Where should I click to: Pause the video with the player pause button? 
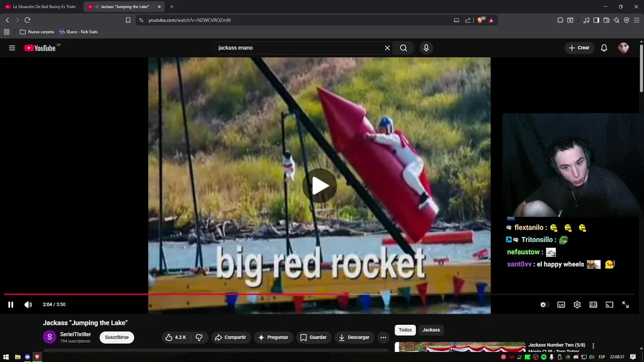[x=11, y=305]
